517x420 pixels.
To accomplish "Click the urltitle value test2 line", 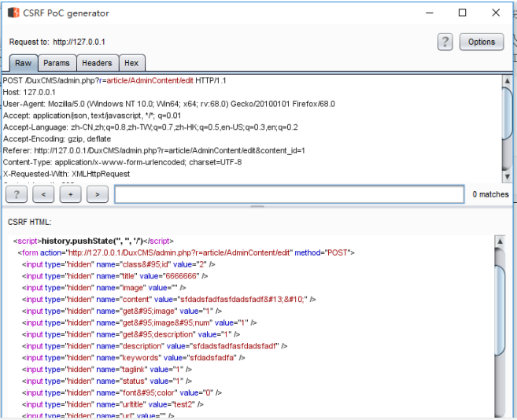I will pyautogui.click(x=113, y=404).
